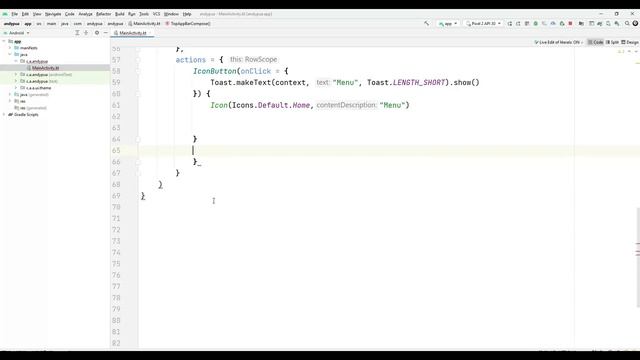640x360 pixels.
Task: Open the app run configuration dropdown
Action: [448, 24]
